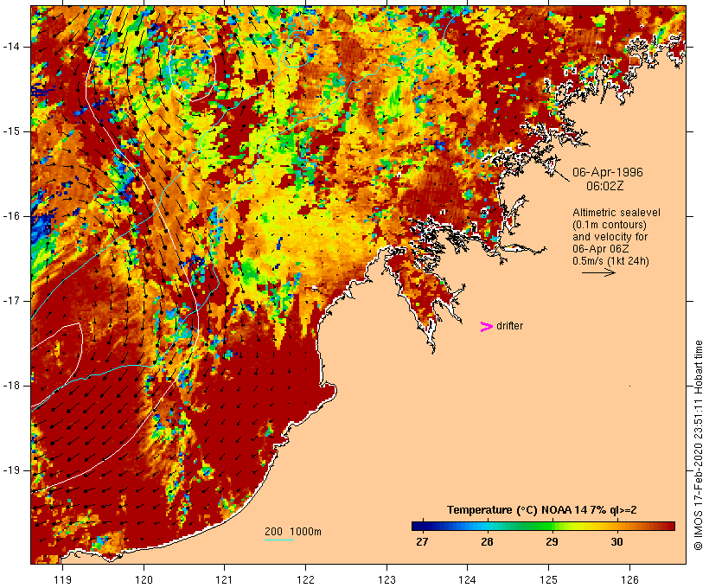This screenshot has width=709, height=588.
Task: Click the time label 06:02Z
Action: (x=605, y=186)
